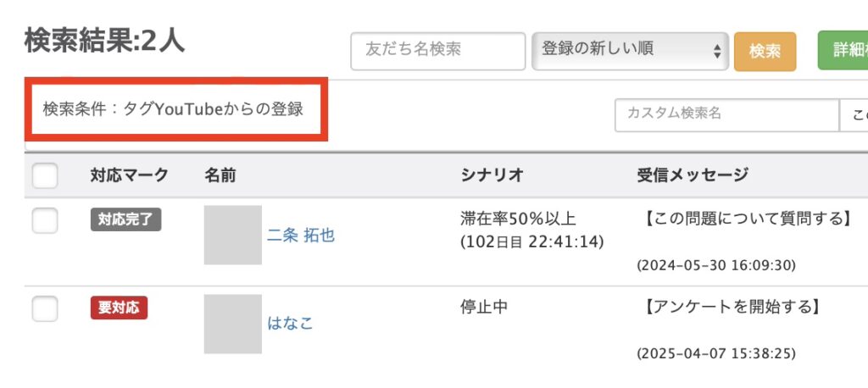Select the checkbox for はなこ's row

[x=45, y=308]
